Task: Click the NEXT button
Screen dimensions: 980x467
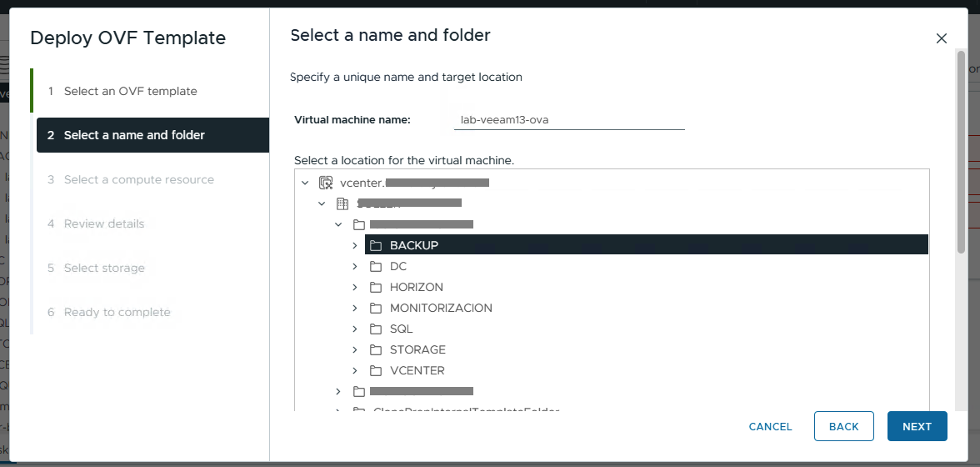Action: coord(917,426)
